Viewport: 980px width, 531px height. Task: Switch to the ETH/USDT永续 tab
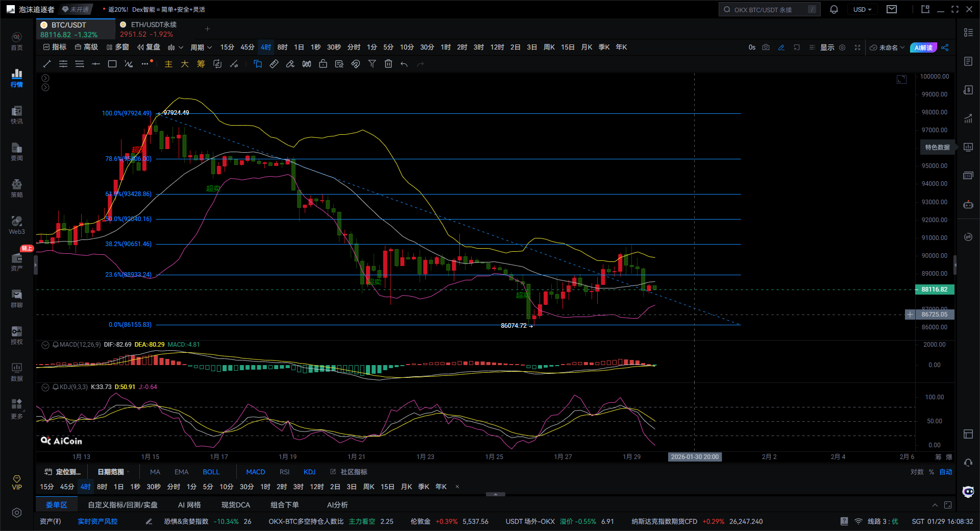[x=153, y=25]
